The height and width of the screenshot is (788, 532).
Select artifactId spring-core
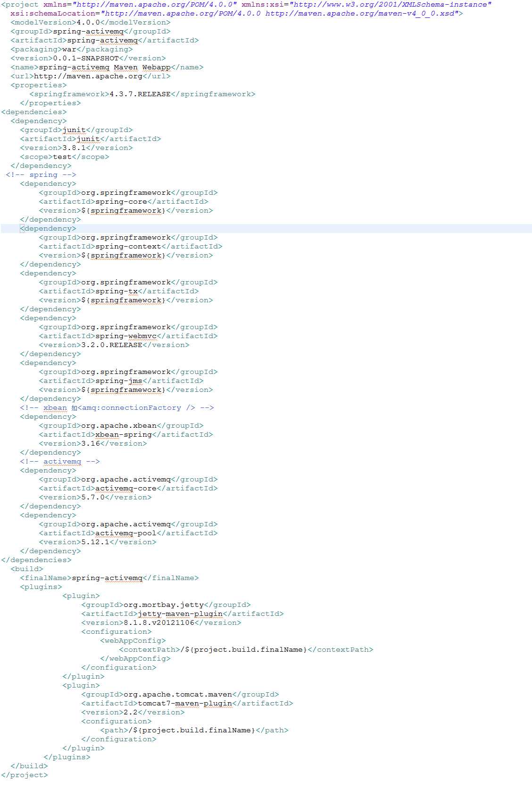[121, 201]
